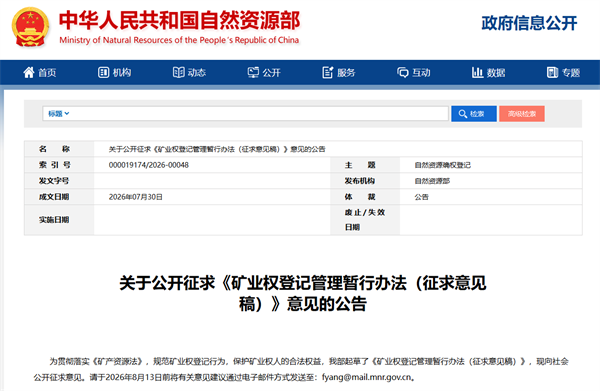Click the Ministry of Natural Resources English subtitle
Screen dimensions: 600x391
[x=179, y=40]
